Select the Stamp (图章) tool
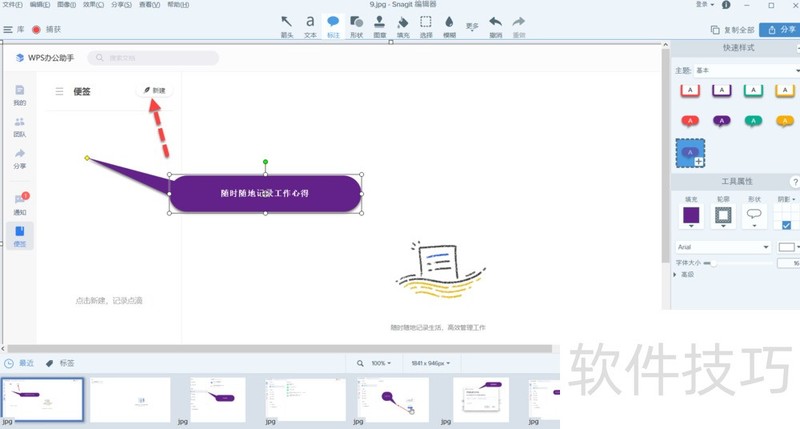This screenshot has width=800, height=429. 380,24
